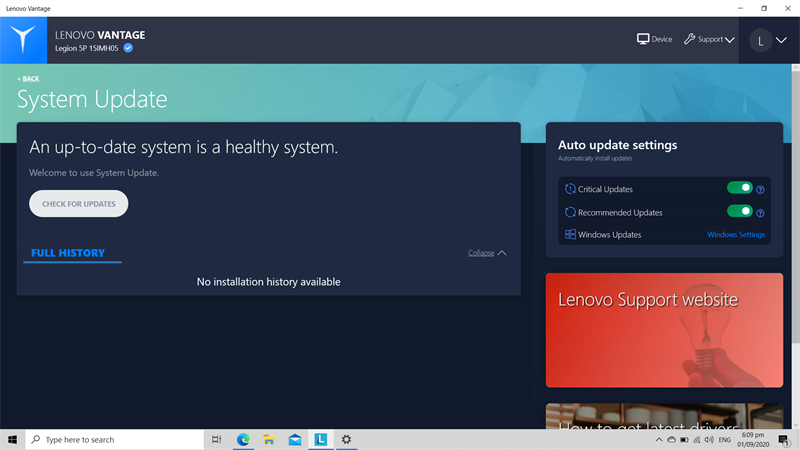Click the Critical Updates clock icon
Viewport: 800px width, 450px height.
tap(570, 189)
